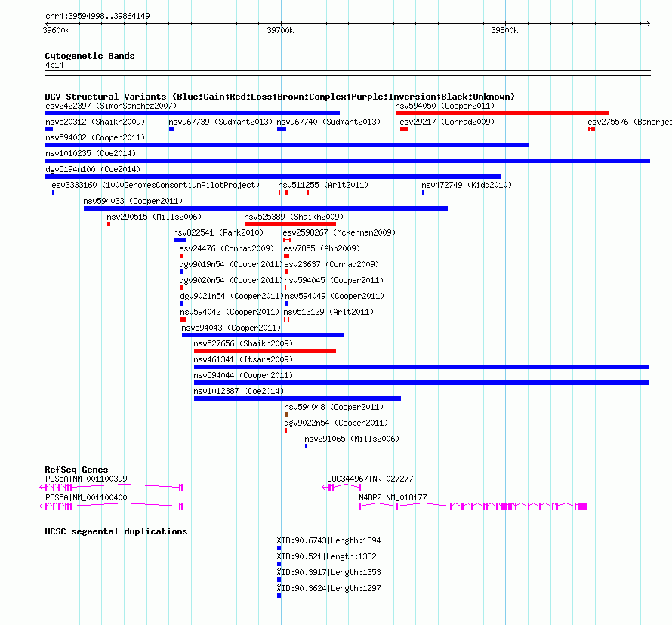Select the nsv527656 (Shaikh2009) label
The image size is (672, 625).
tap(243, 343)
